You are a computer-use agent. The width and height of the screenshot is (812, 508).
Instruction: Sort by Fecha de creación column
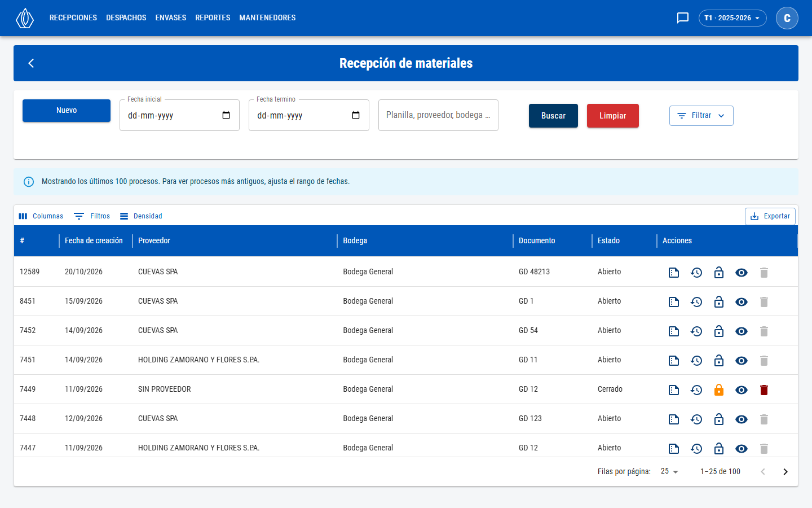pos(94,241)
